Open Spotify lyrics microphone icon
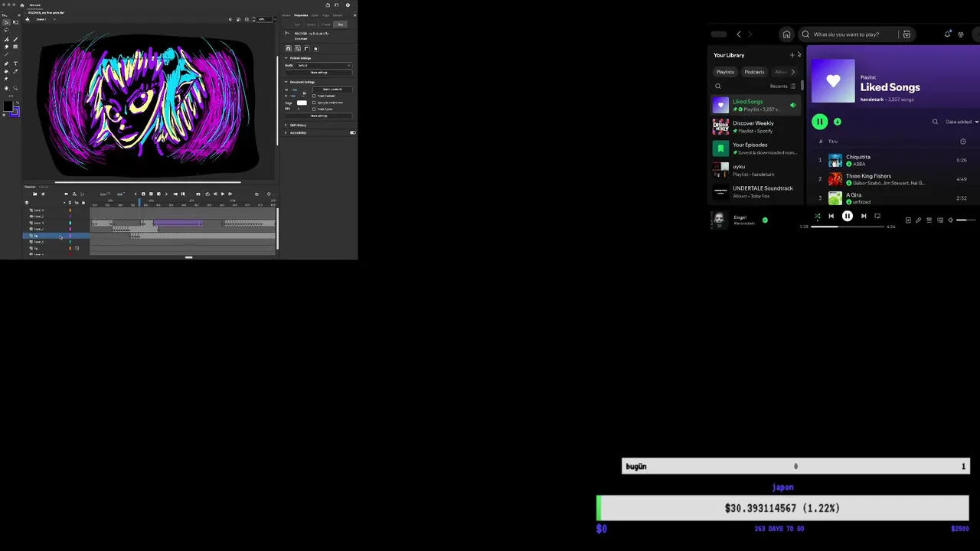Image resolution: width=980 pixels, height=551 pixels. pos(918,220)
